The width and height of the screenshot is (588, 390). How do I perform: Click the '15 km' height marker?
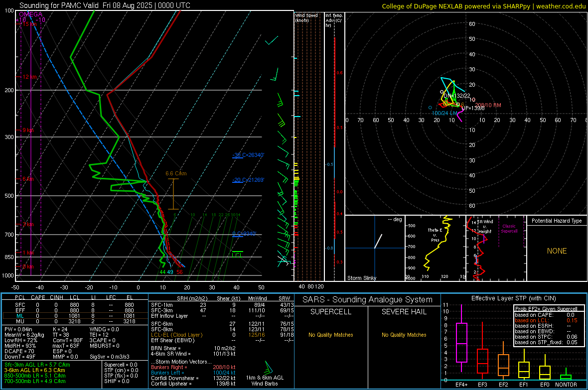coord(29,24)
